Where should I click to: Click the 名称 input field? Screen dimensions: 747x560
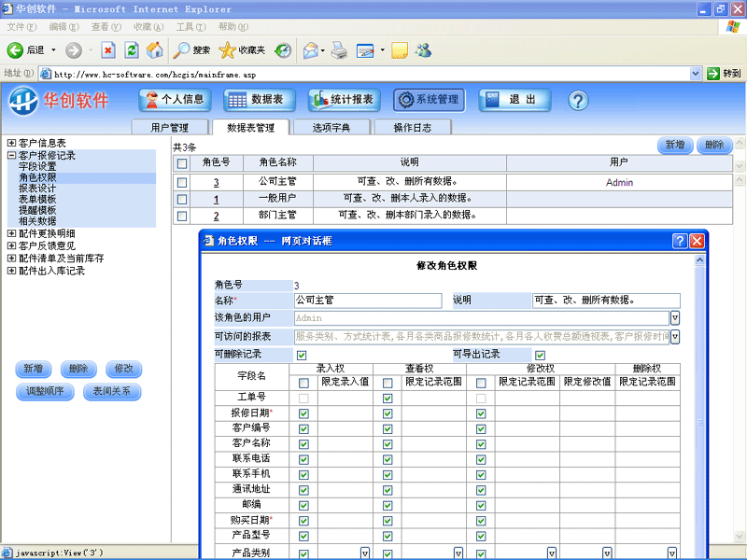(x=368, y=300)
